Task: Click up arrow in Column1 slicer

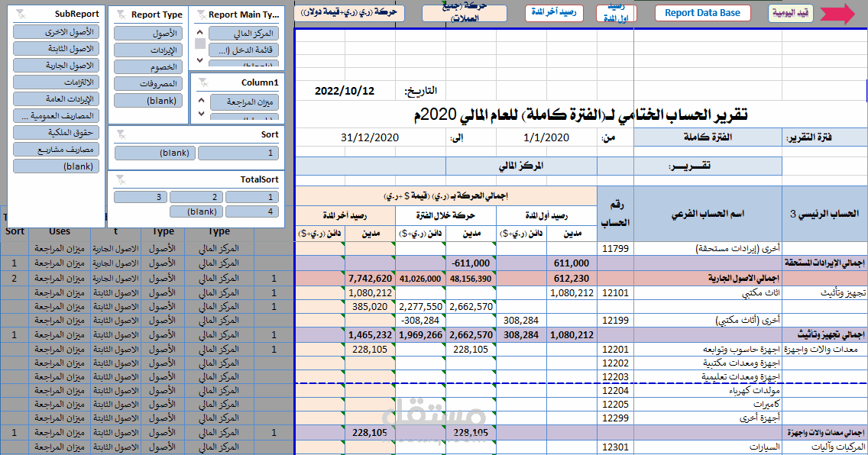Action: [x=202, y=100]
